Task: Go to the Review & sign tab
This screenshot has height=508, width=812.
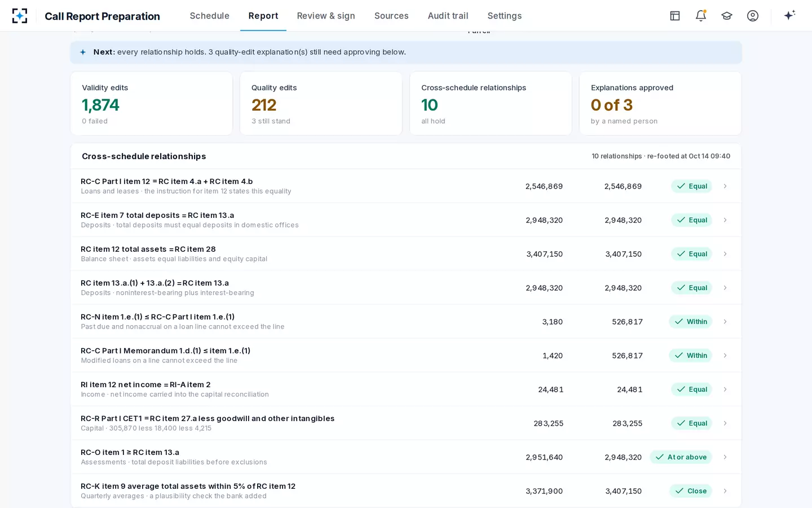Action: (326, 16)
